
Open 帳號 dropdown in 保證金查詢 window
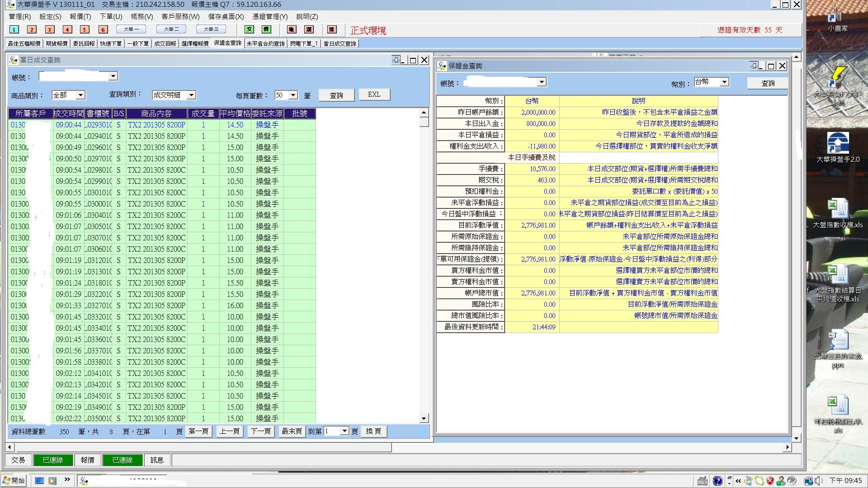coord(542,82)
